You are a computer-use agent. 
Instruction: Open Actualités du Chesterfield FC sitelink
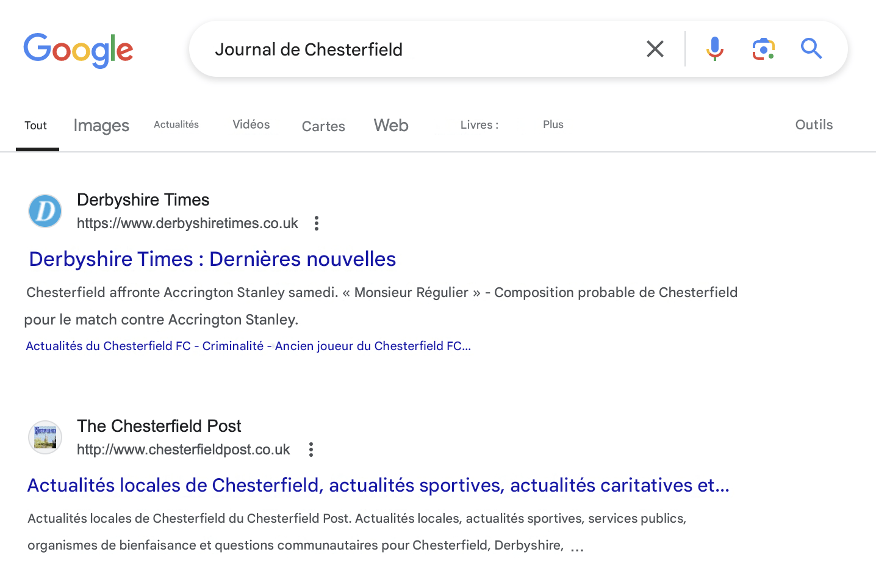[x=108, y=346]
